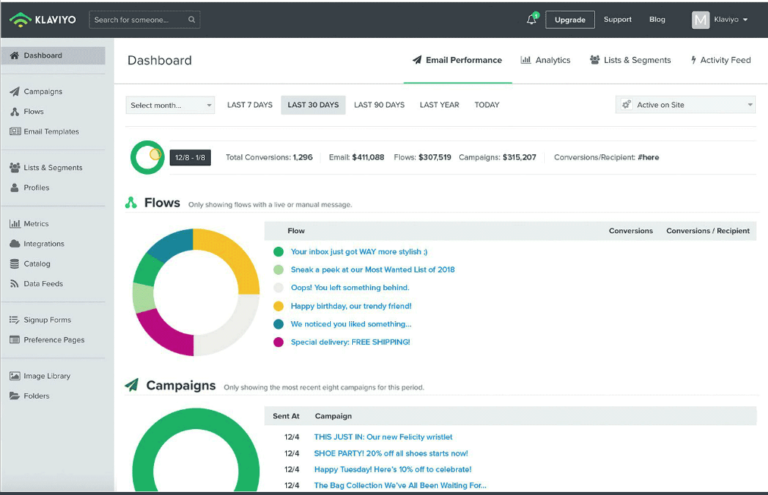Open Campaigns from the sidebar

42,91
